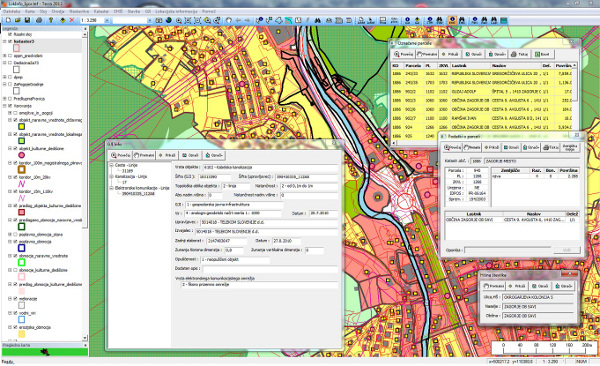Collapse Ceste - Linije tree node
The height and width of the screenshot is (366, 600).
pyautogui.click(x=112, y=165)
